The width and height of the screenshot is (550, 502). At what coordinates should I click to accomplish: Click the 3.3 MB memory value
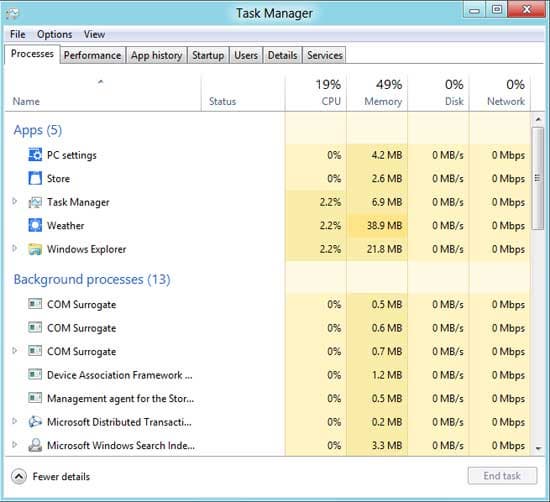click(x=387, y=446)
